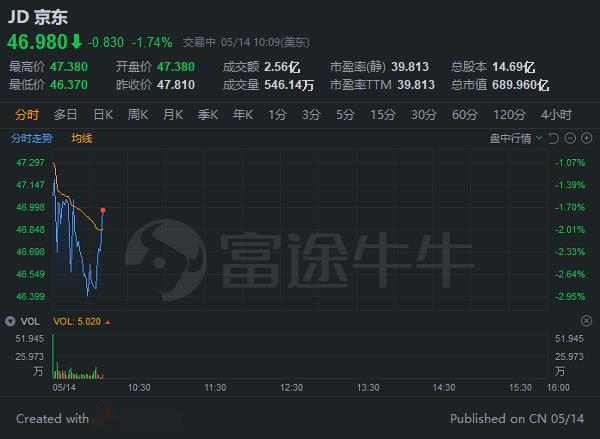The width and height of the screenshot is (600, 439).
Task: Toggle the 分时走势 legend line
Action: click(31, 138)
